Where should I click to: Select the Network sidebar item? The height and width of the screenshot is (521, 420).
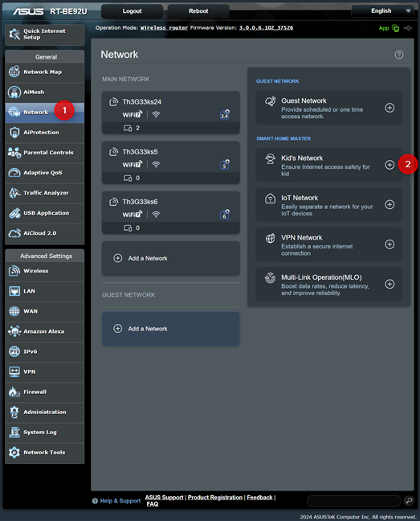[45, 113]
